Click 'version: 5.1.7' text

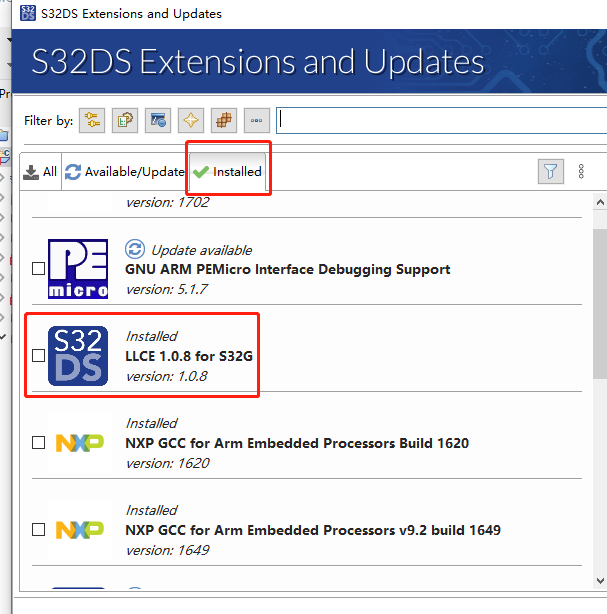point(166,289)
